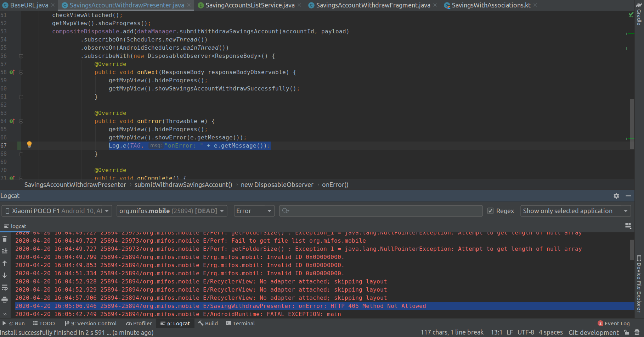Click the print icon in logcat toolbar
The width and height of the screenshot is (644, 337).
(x=5, y=300)
